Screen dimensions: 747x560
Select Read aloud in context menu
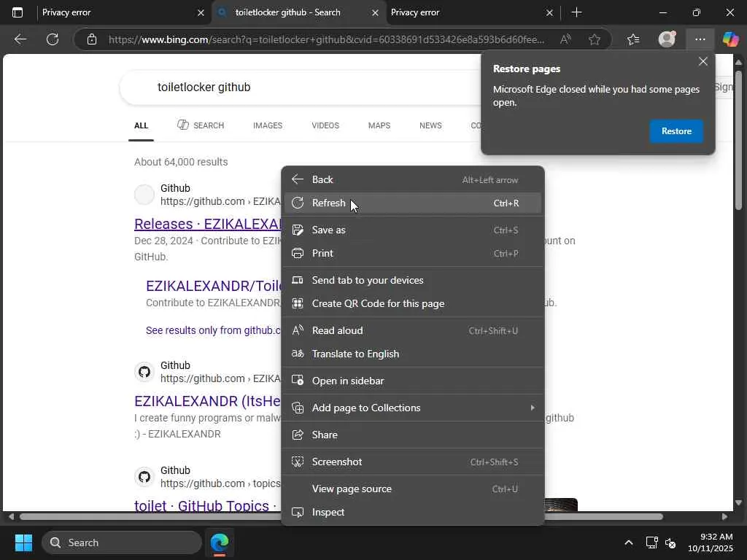click(413, 330)
